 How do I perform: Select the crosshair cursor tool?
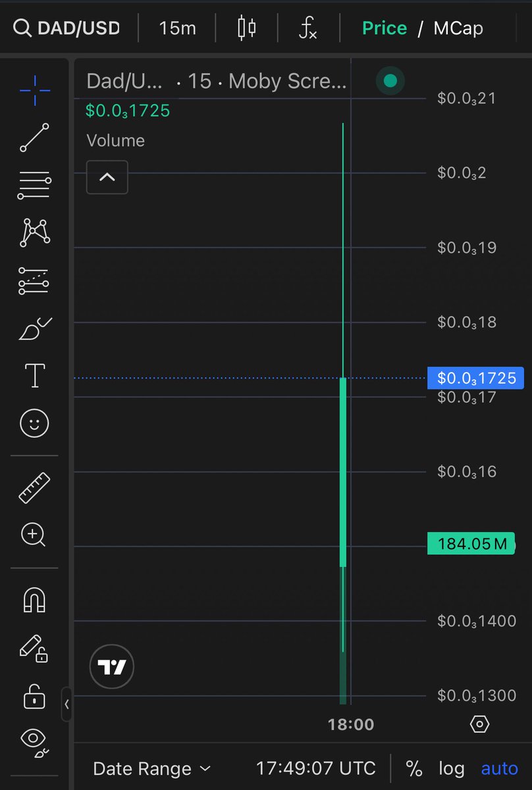pos(34,91)
